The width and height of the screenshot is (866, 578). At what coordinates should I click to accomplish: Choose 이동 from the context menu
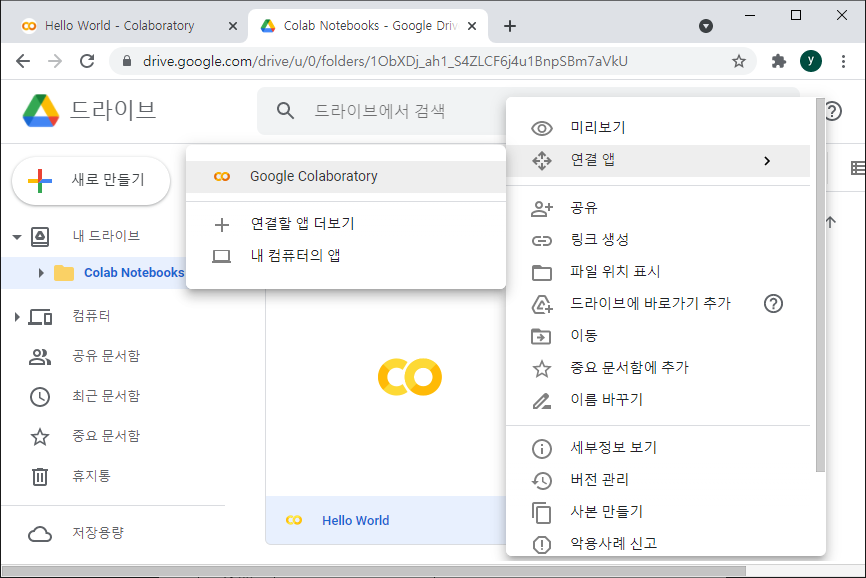point(658,336)
